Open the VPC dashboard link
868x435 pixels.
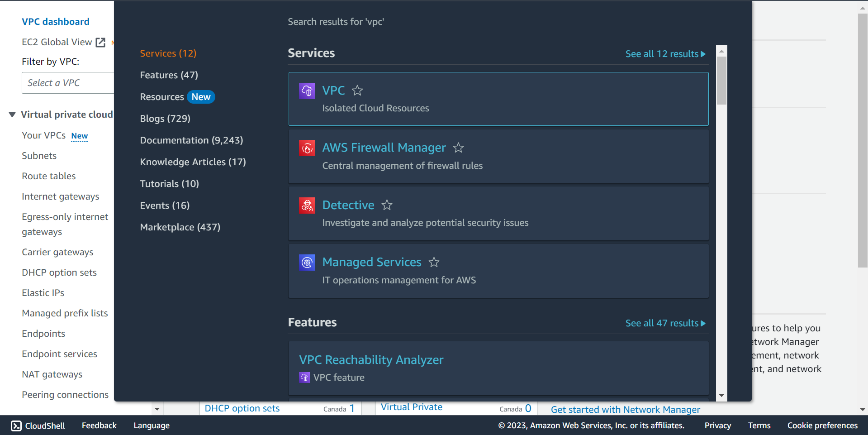56,22
